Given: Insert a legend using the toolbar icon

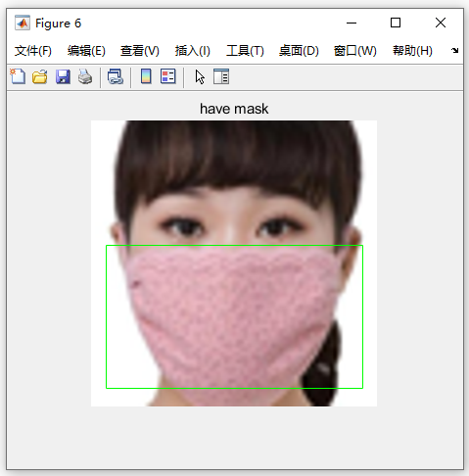Looking at the screenshot, I should pyautogui.click(x=168, y=76).
